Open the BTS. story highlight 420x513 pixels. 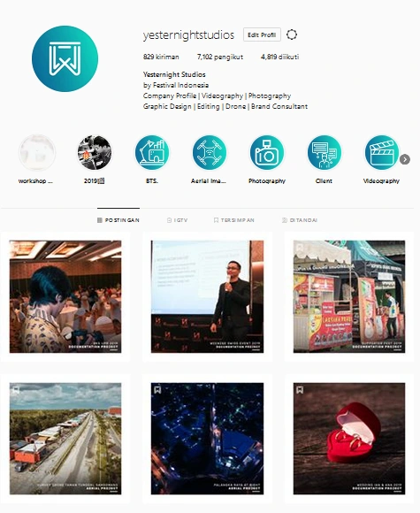tap(152, 153)
